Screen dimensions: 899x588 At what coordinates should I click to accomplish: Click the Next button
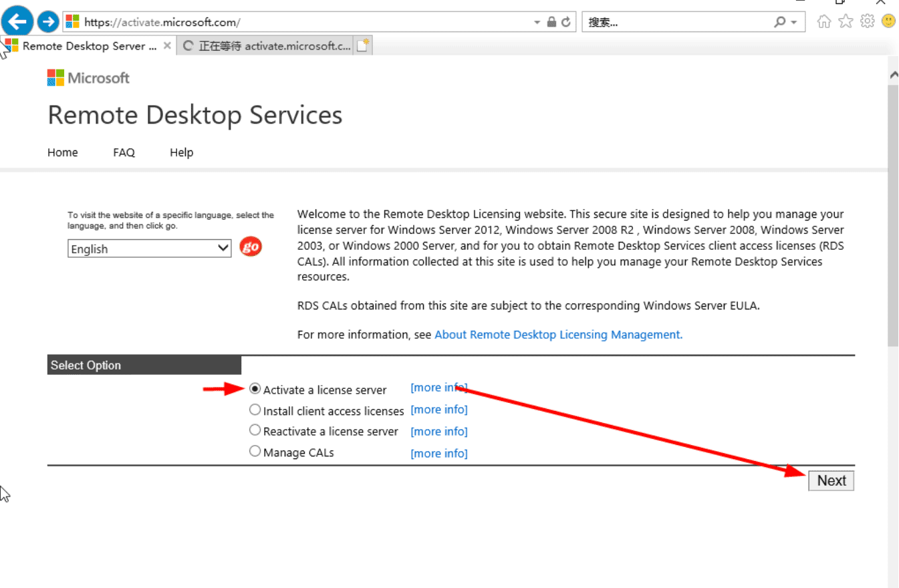pyautogui.click(x=831, y=480)
